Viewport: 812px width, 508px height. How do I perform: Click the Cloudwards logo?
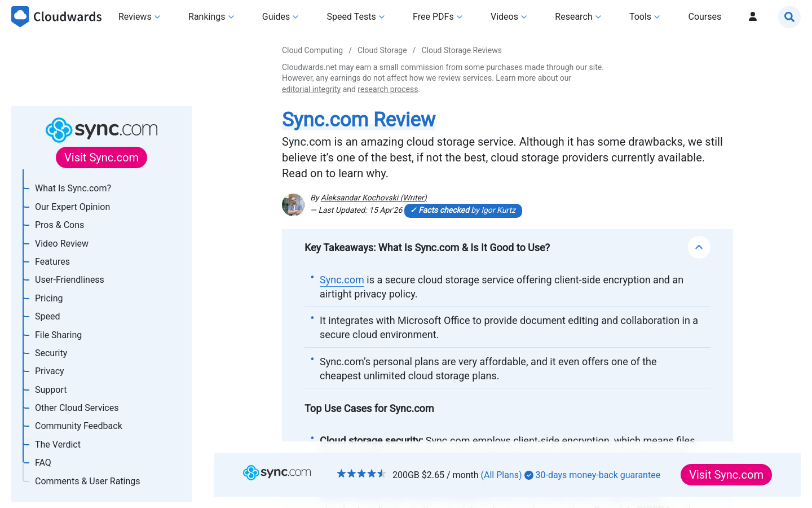click(x=56, y=17)
